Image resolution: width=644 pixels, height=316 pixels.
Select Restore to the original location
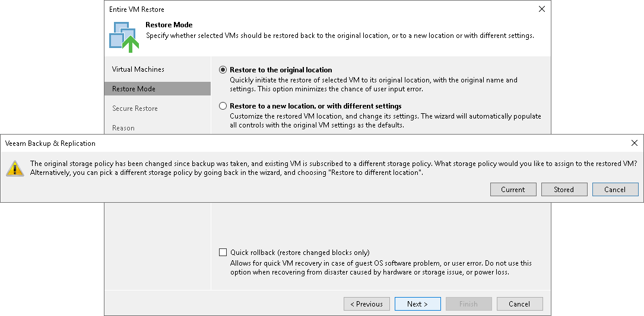coord(223,70)
